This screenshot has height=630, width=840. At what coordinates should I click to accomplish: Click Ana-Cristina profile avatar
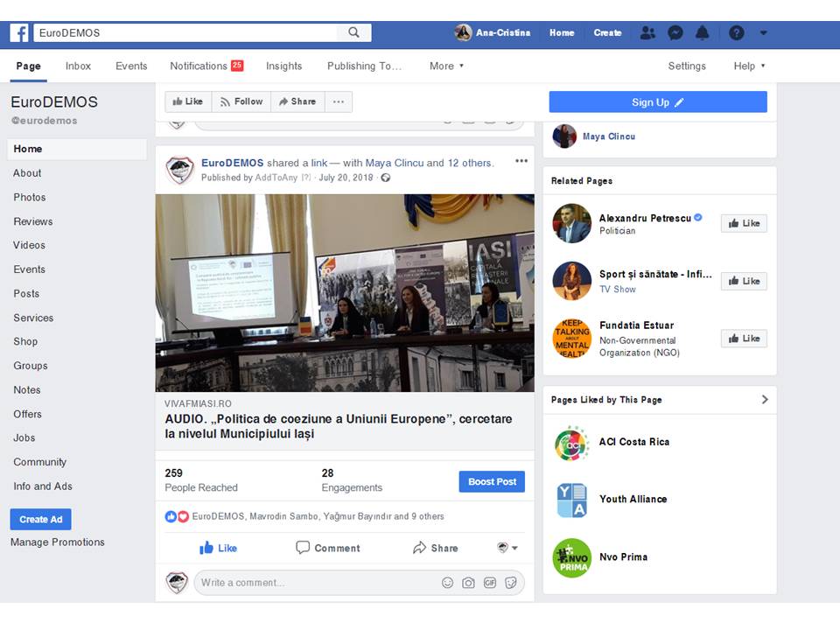[464, 32]
